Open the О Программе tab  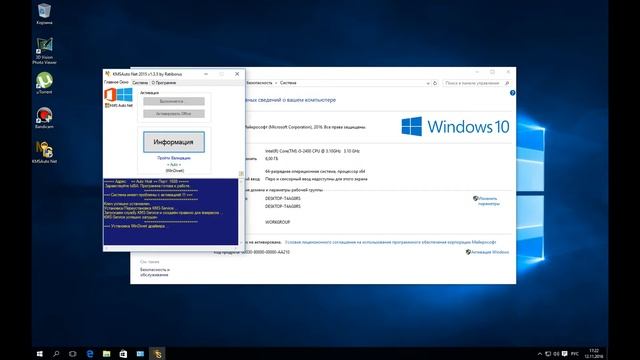point(164,83)
